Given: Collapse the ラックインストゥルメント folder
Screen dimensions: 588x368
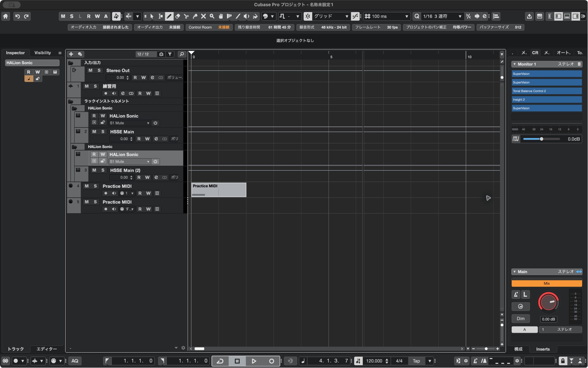Looking at the screenshot, I should [71, 101].
